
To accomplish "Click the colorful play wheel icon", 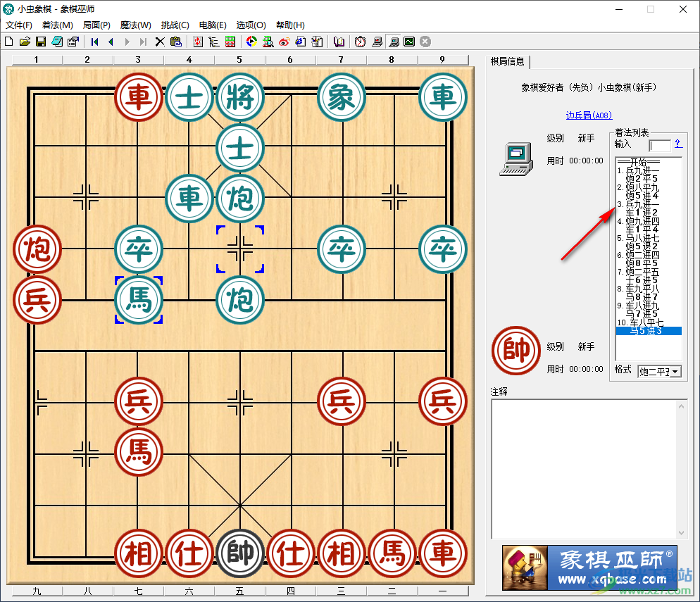I will tap(252, 42).
